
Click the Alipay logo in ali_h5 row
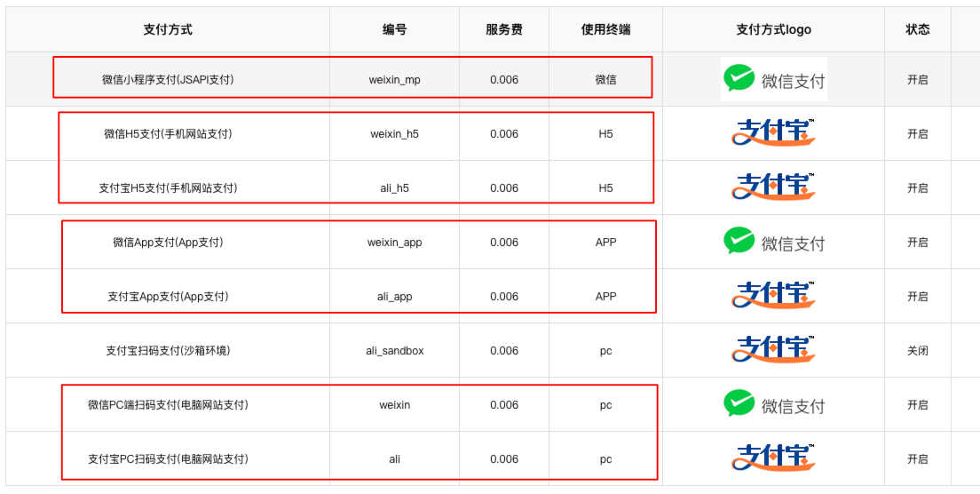(774, 187)
